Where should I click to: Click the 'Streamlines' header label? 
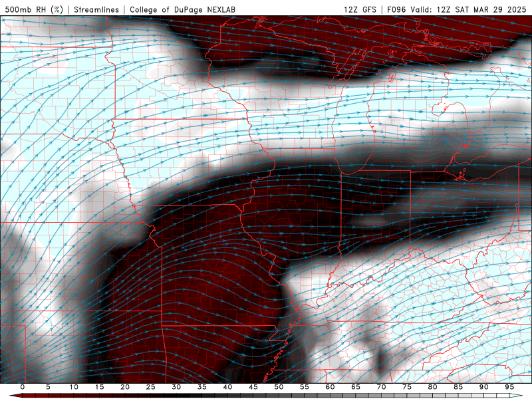(96, 9)
